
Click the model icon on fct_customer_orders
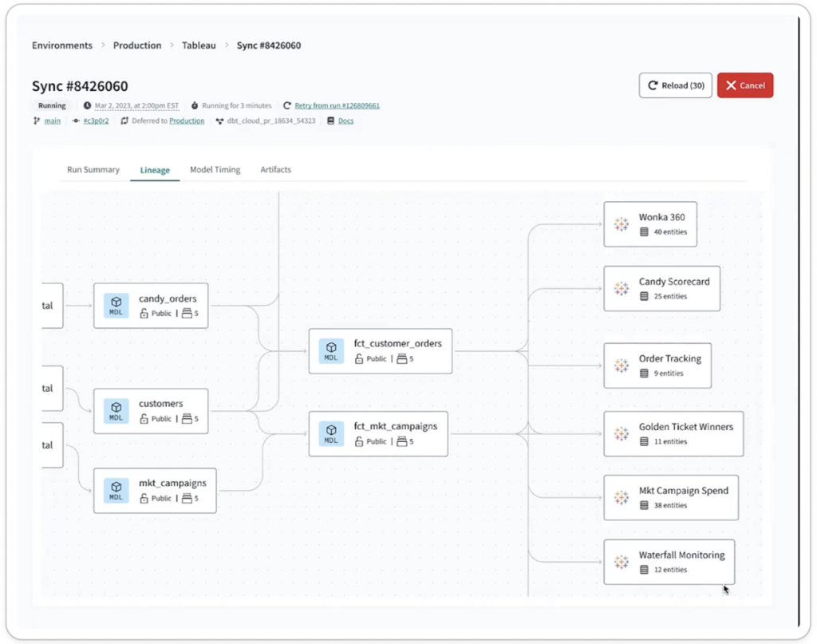[x=331, y=351]
